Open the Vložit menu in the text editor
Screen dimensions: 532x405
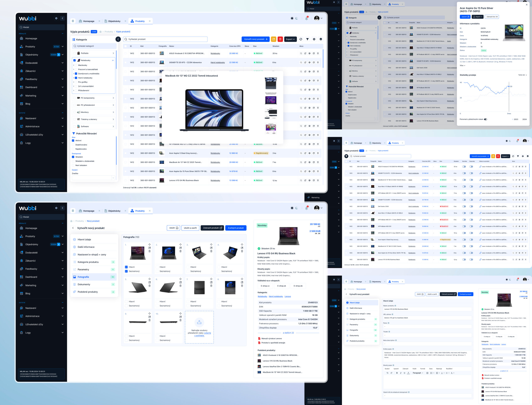[414, 369]
